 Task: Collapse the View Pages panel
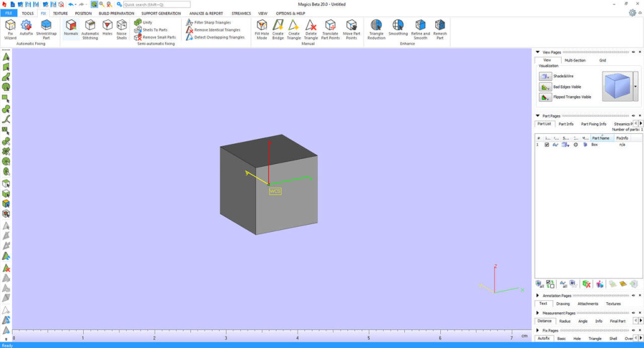(537, 52)
